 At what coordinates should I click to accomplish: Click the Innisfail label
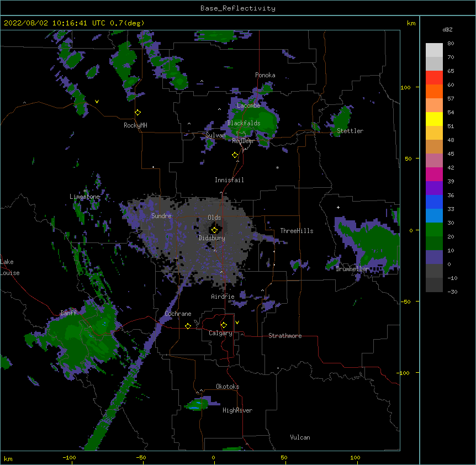point(229,180)
